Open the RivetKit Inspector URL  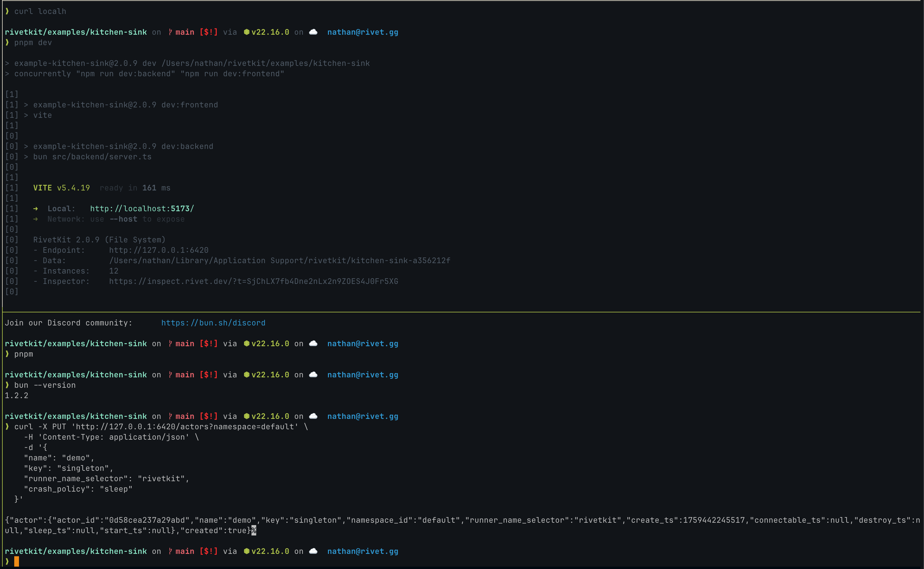point(253,281)
